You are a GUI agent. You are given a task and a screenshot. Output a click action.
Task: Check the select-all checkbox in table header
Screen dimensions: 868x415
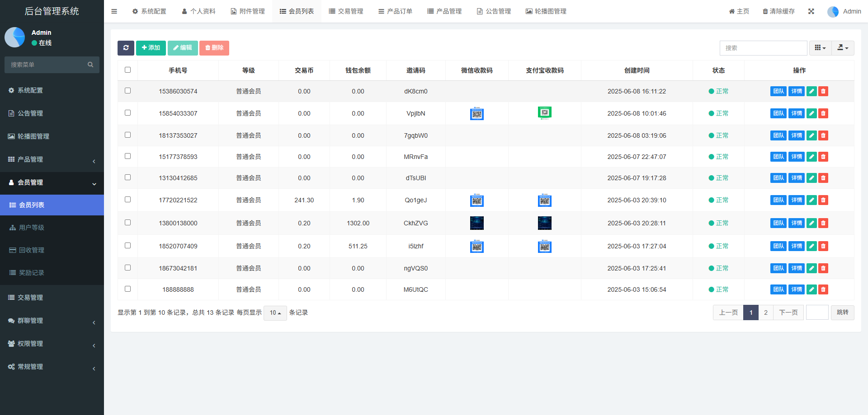pyautogui.click(x=127, y=70)
